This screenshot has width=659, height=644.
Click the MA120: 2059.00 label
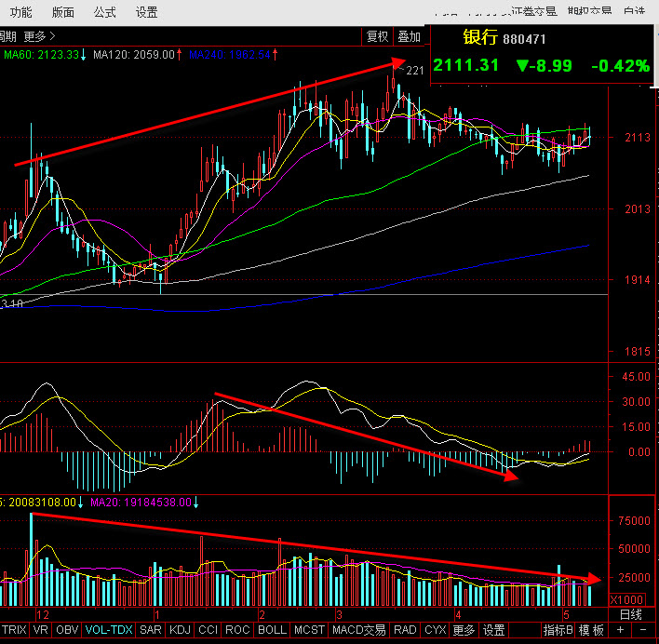tap(134, 55)
